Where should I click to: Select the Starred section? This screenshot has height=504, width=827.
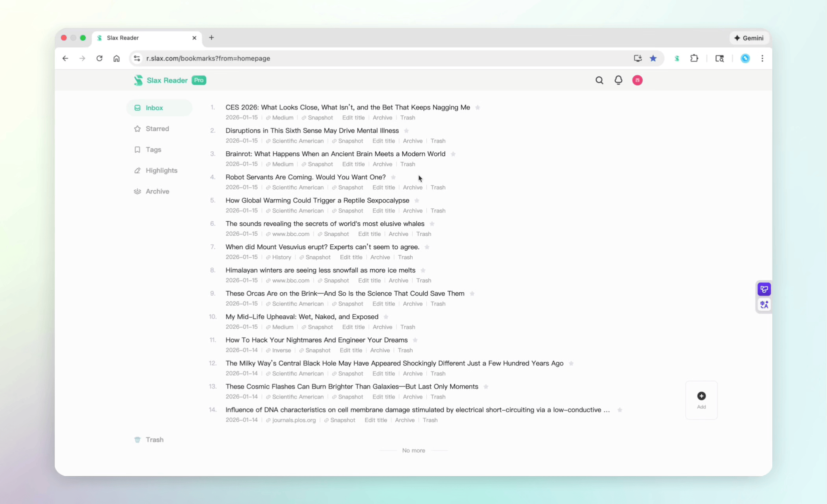[157, 129]
